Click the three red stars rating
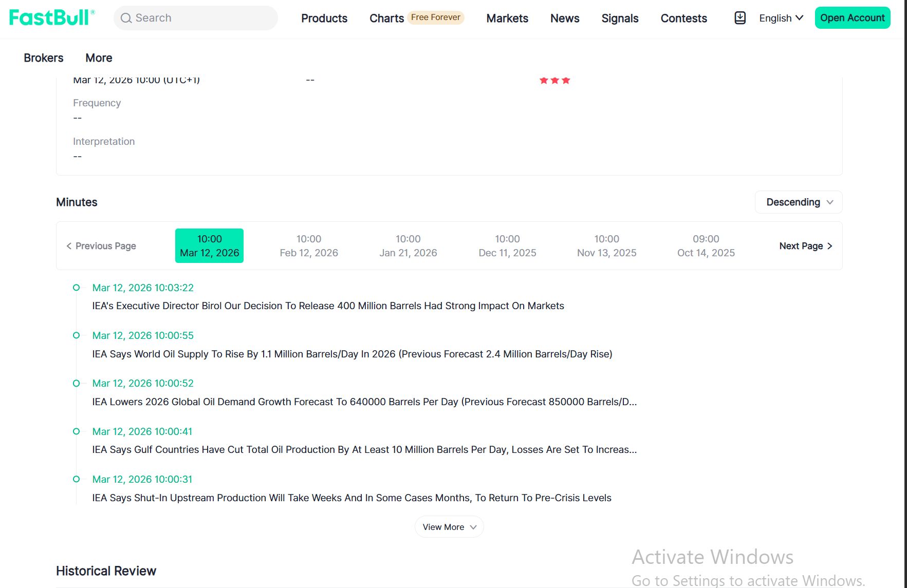Screen dimensions: 907x588 [x=554, y=81]
